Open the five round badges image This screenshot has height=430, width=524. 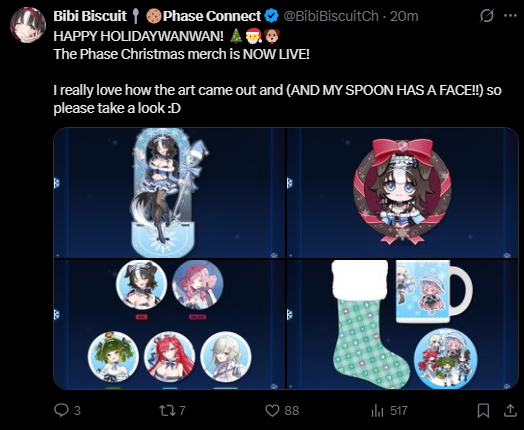point(169,324)
